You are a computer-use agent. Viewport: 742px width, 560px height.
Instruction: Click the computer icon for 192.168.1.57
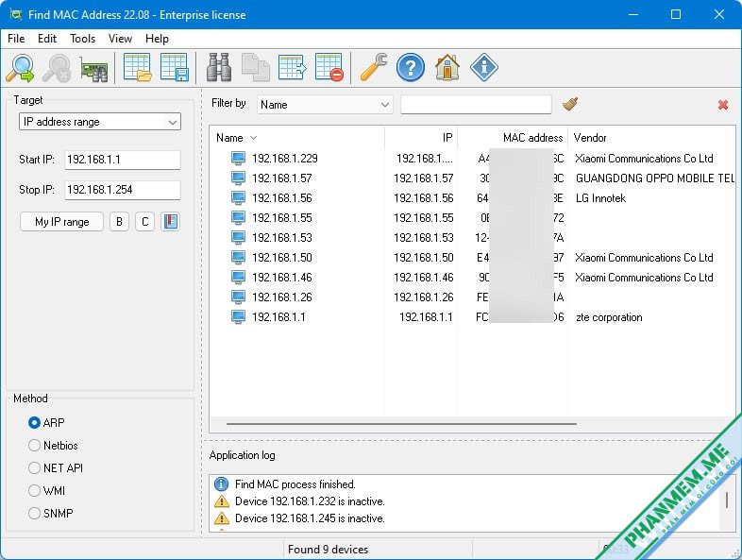pyautogui.click(x=238, y=178)
